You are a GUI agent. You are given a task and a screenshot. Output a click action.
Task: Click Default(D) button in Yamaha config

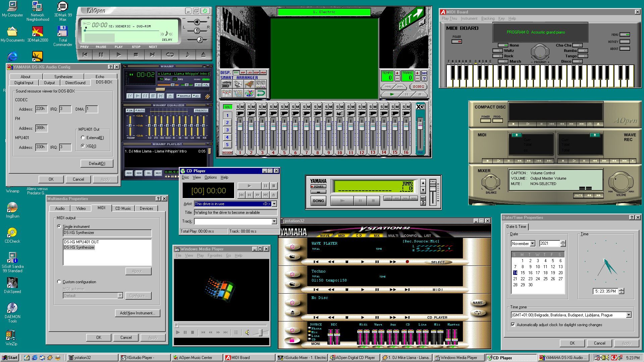coord(97,163)
